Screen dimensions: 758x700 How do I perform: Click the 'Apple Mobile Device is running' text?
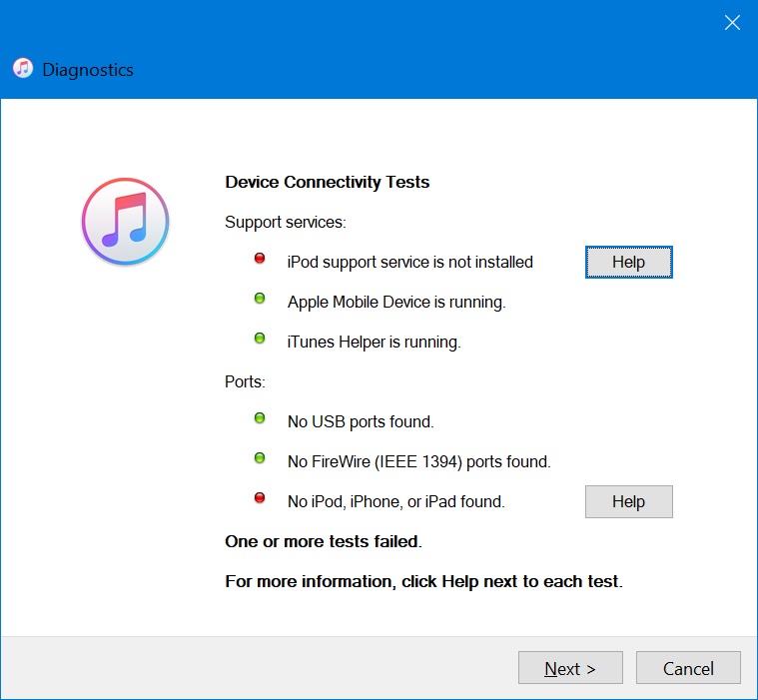click(396, 302)
